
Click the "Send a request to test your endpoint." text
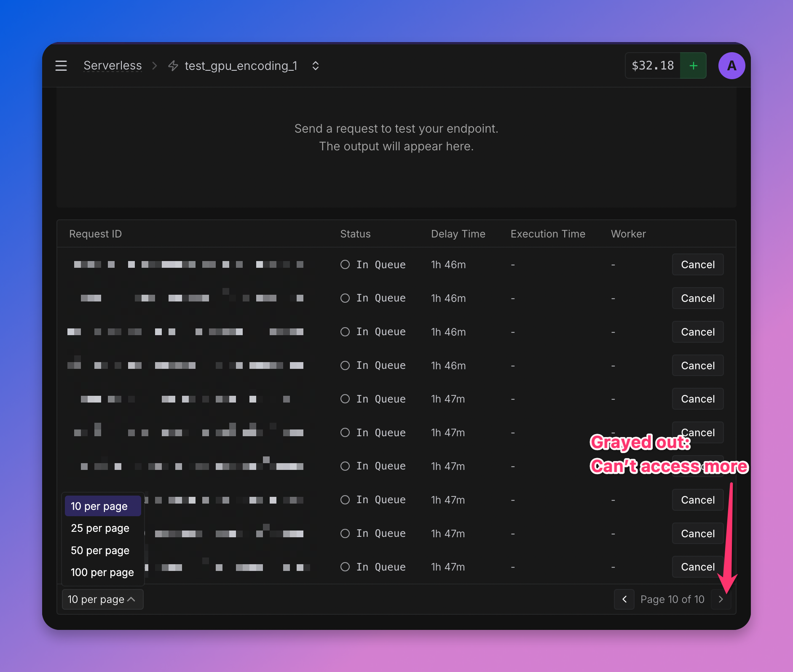[x=396, y=128]
